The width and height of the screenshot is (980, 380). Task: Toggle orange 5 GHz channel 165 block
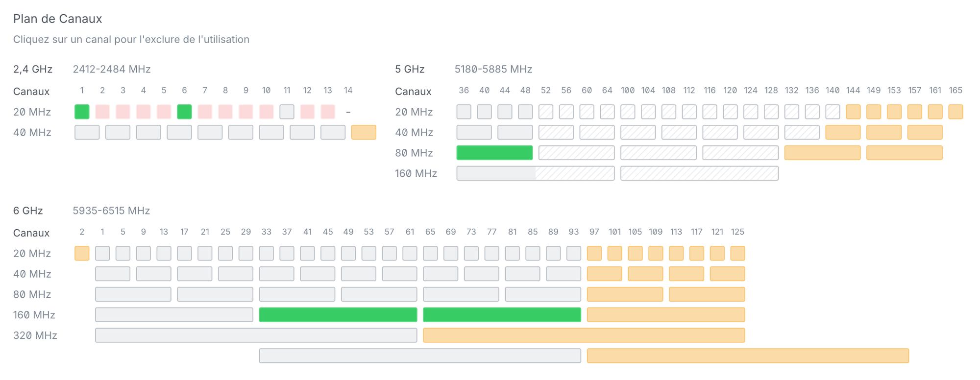point(955,112)
